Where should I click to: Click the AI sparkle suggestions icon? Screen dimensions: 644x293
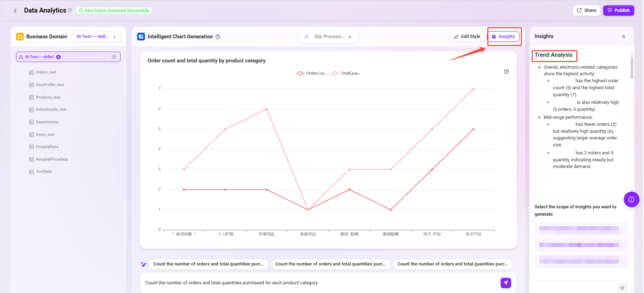143,264
